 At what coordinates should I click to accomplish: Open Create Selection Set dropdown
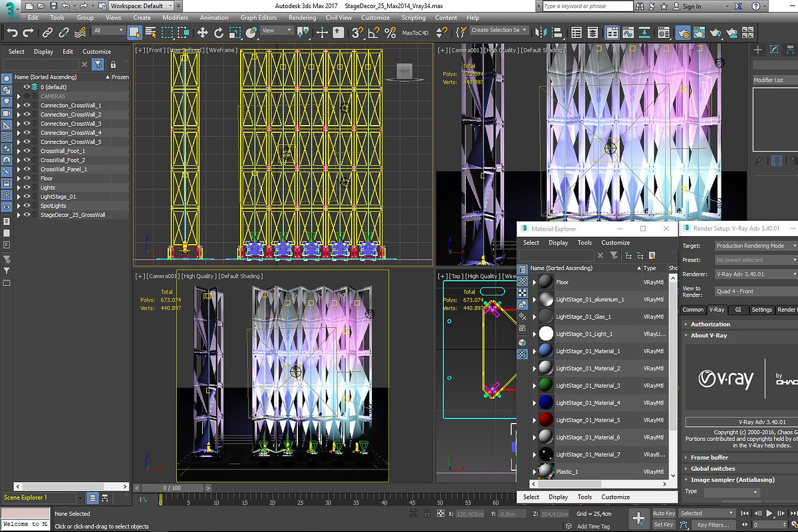[x=499, y=30]
